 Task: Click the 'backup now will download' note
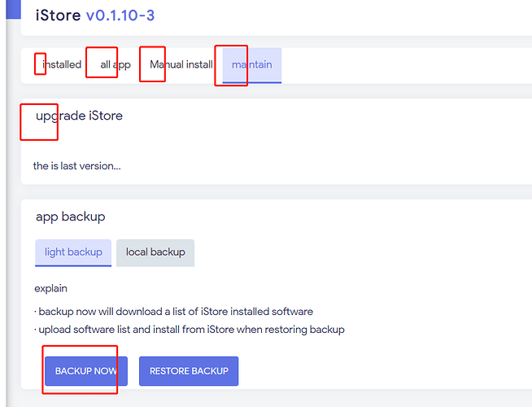(173, 312)
